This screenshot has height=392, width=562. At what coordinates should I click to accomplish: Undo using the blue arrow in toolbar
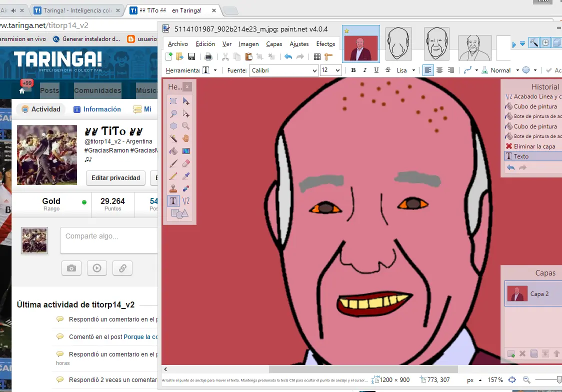coord(288,56)
